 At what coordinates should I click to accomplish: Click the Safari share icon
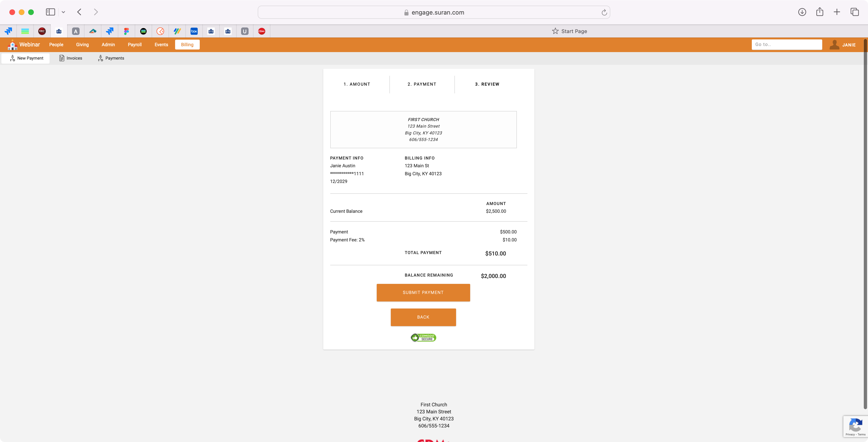click(x=819, y=12)
